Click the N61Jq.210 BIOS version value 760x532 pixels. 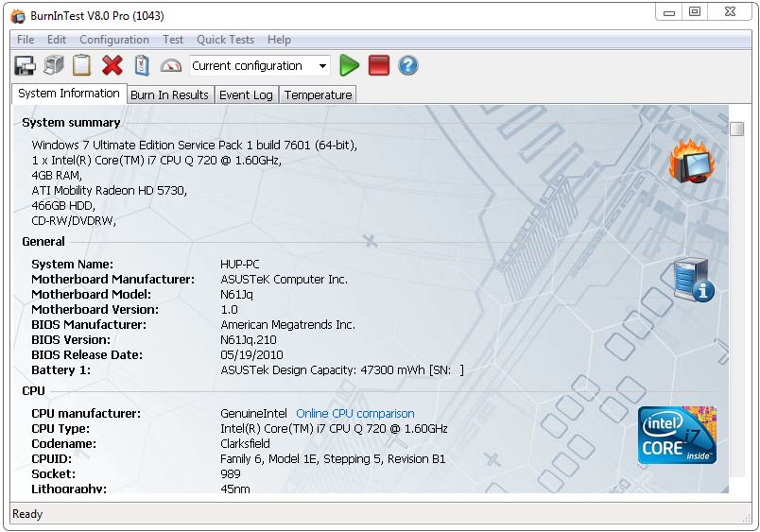pyautogui.click(x=249, y=340)
